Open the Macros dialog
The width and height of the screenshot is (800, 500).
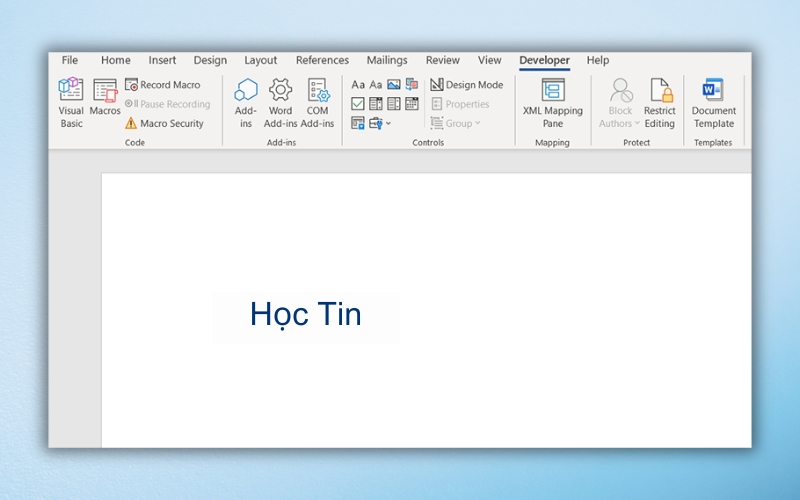(105, 97)
